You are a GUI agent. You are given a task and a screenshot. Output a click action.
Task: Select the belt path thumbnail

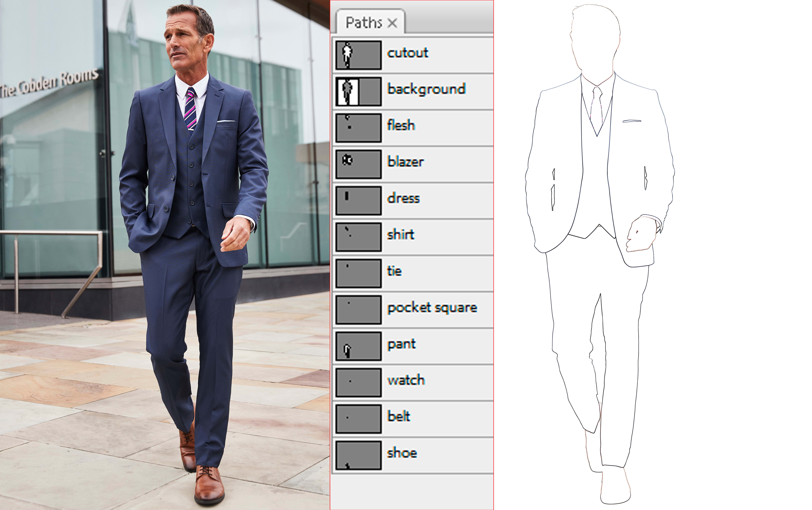[x=359, y=419]
